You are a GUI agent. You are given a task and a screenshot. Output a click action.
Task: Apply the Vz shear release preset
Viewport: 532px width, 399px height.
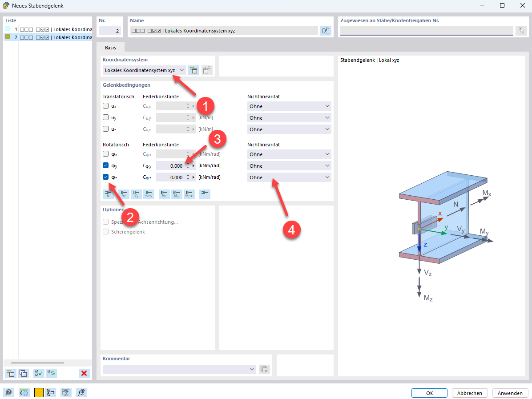[x=137, y=194]
